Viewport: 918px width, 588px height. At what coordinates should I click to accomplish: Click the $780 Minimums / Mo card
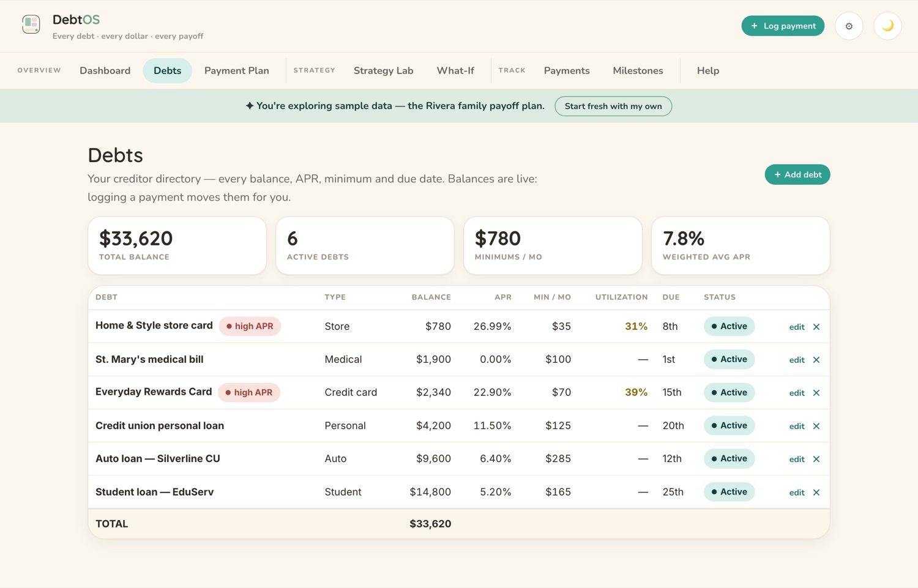pyautogui.click(x=553, y=245)
